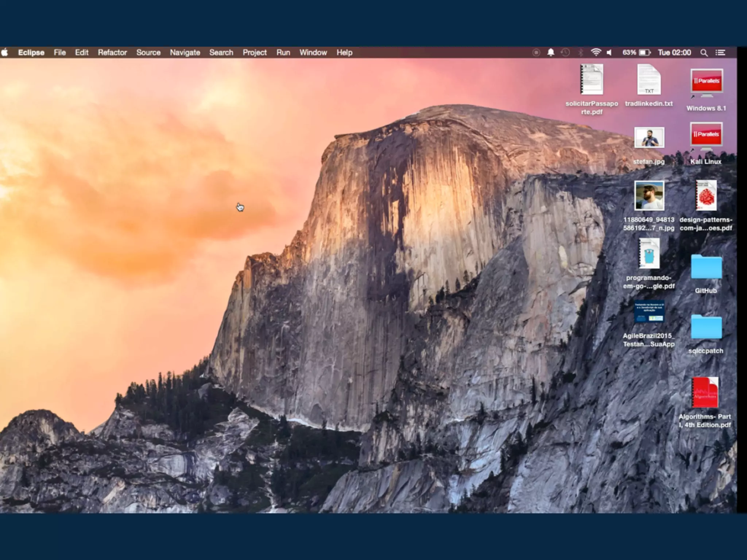This screenshot has width=747, height=560.
Task: Open the battery status menu
Action: [645, 52]
